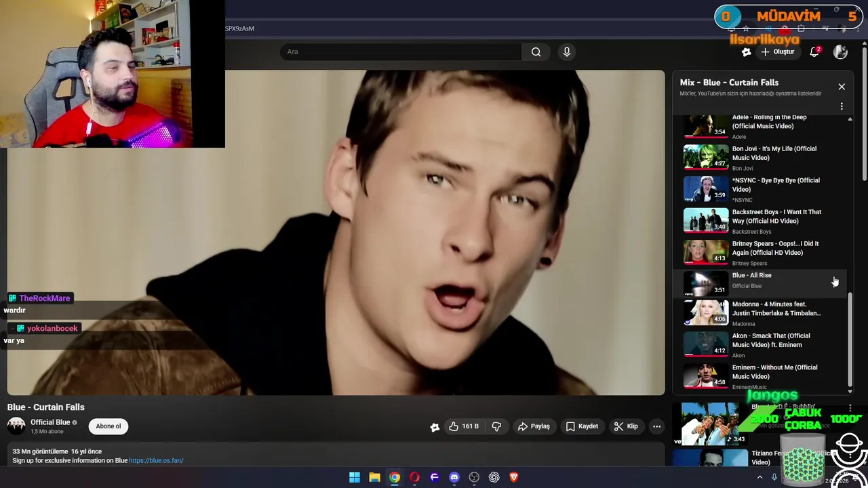868x488 pixels.
Task: Open Windows Start menu
Action: pyautogui.click(x=354, y=477)
